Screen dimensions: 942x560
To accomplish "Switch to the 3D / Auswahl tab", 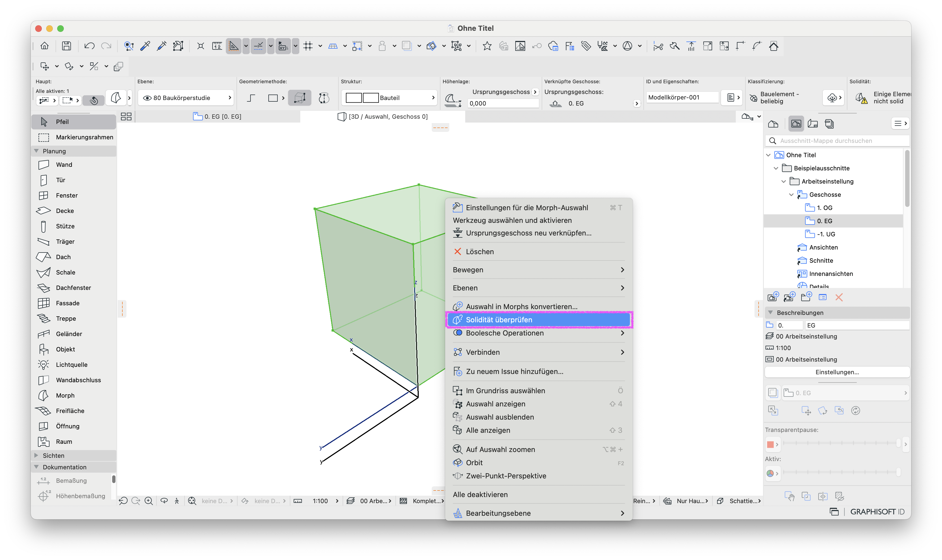I will [x=382, y=117].
